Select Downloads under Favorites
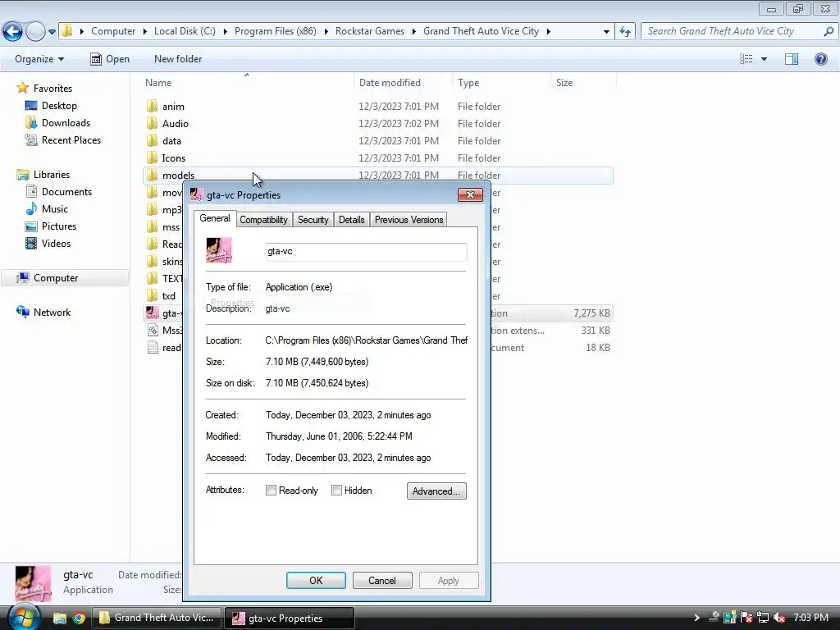 [x=66, y=123]
